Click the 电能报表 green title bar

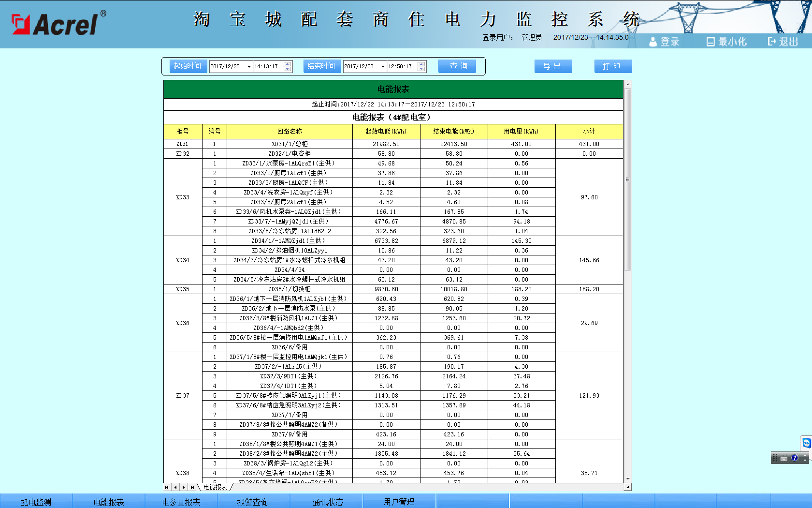[393, 90]
